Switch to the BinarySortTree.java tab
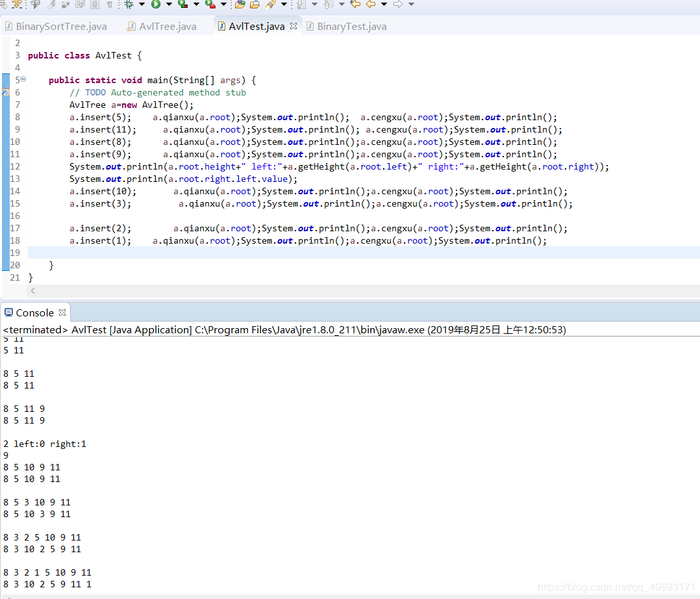Viewport: 700px width, 599px height. pyautogui.click(x=56, y=27)
